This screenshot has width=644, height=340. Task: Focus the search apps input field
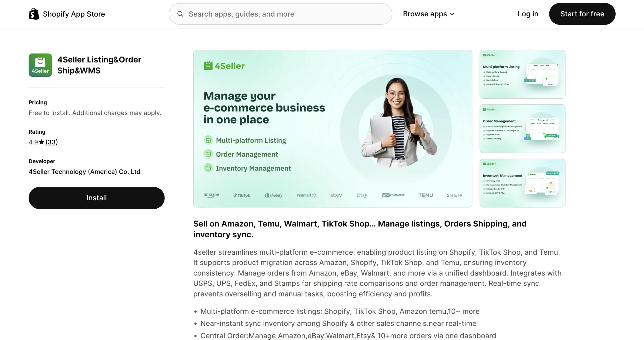coord(280,14)
